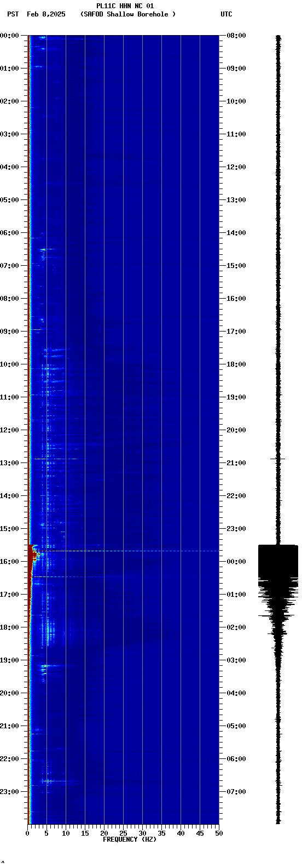Click the 'FREQUENCY (HZ)' axis label
Image resolution: width=302 pixels, height=868 pixels.
(x=130, y=840)
